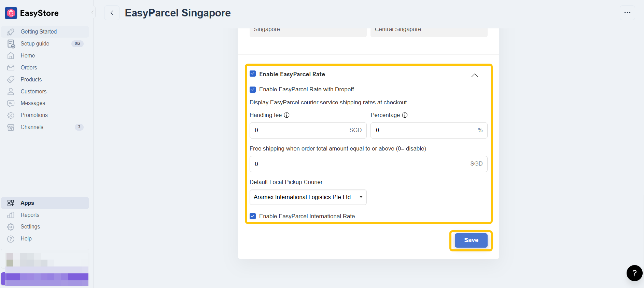Screen dimensions: 644x288
Task: Open the three-dot more options menu
Action: pyautogui.click(x=627, y=13)
